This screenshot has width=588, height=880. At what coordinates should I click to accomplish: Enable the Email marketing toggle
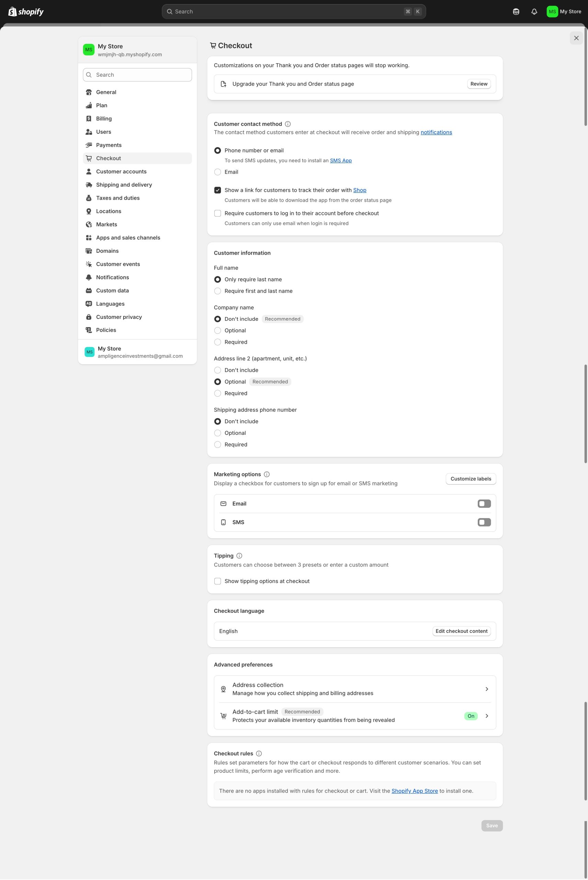point(484,504)
